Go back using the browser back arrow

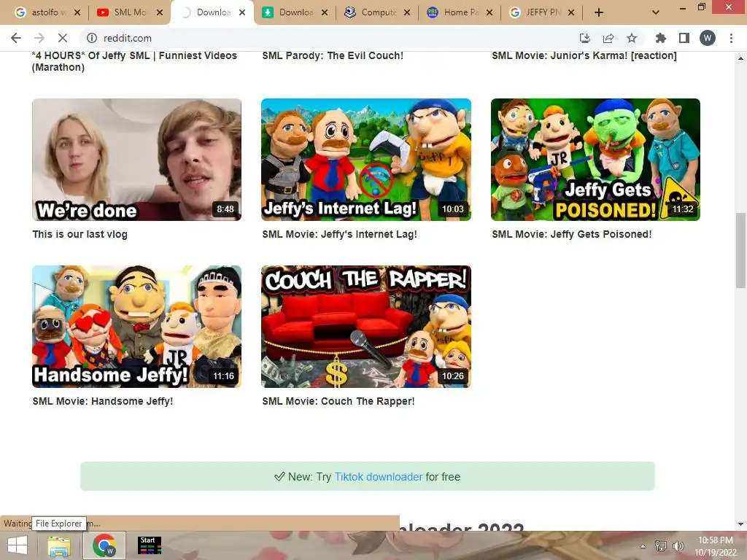tap(16, 38)
